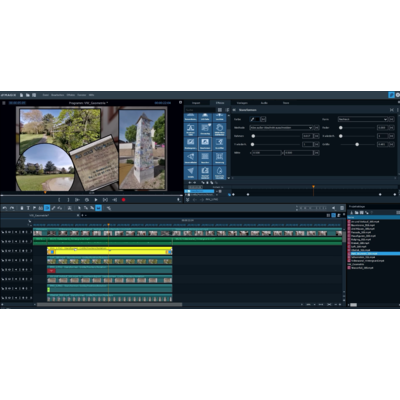Toggle the keyframe button next to Größe value
Viewport: 400px width, 400px height.
[392, 144]
